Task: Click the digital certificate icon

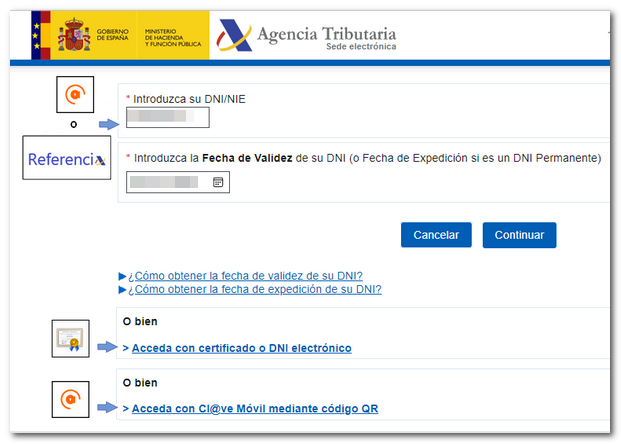Action: (72, 340)
